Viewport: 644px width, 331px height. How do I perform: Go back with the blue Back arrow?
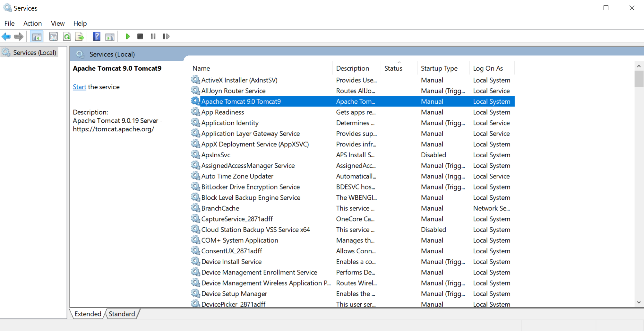(x=6, y=37)
